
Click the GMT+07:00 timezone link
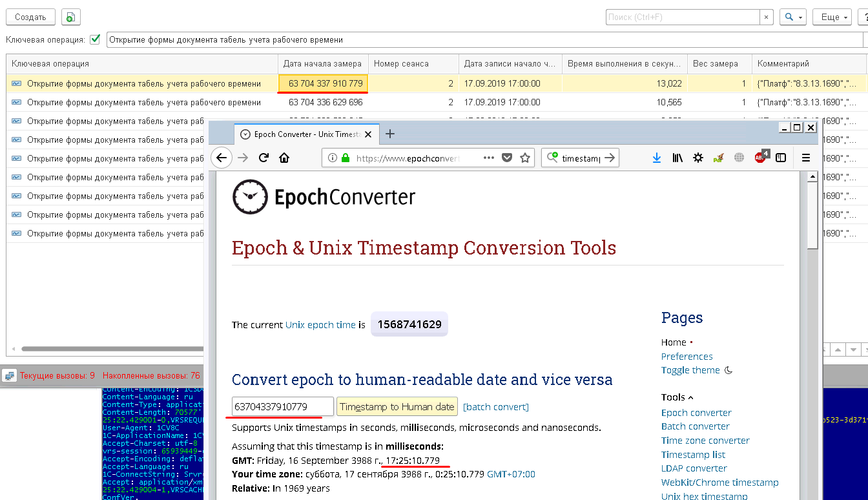(511, 474)
